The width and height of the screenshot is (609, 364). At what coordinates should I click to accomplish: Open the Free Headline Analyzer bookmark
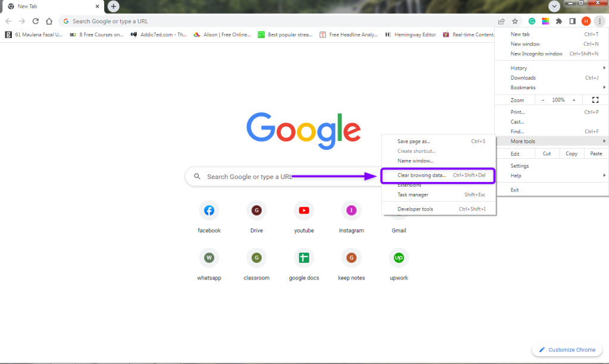349,34
